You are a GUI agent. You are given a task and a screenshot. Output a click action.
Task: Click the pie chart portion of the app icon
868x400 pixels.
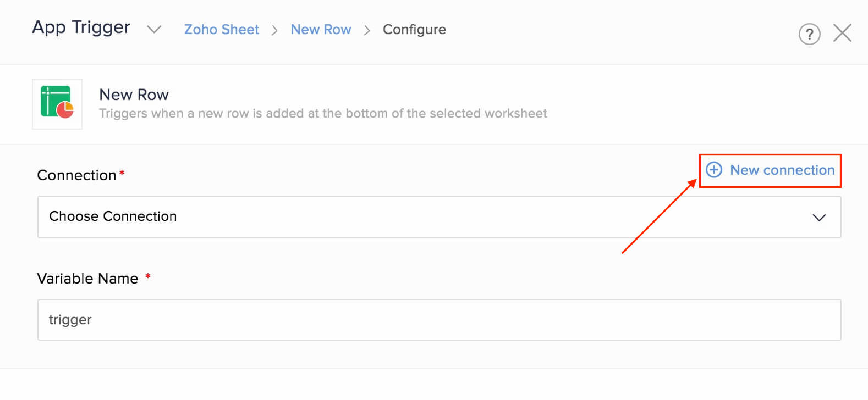(x=65, y=111)
